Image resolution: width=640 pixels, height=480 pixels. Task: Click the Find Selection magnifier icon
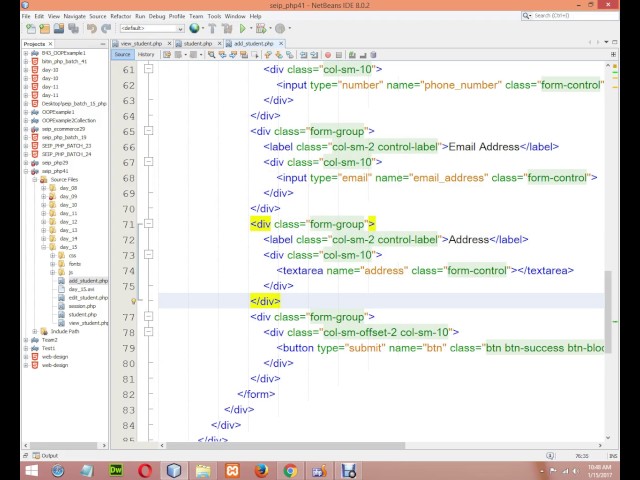tap(211, 55)
